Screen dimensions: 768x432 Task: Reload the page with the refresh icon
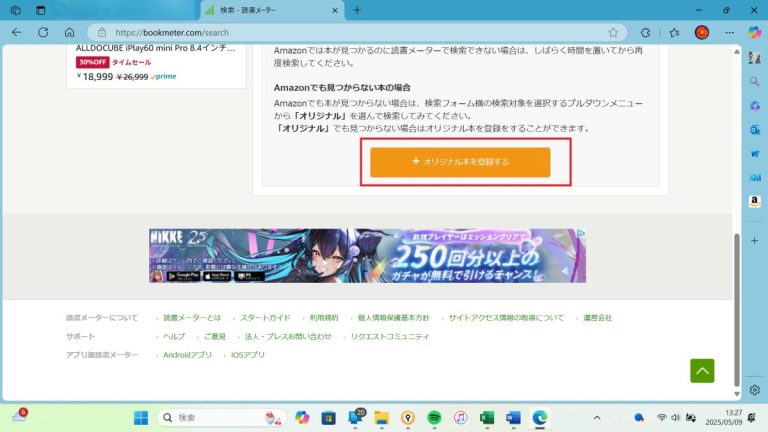[x=42, y=32]
